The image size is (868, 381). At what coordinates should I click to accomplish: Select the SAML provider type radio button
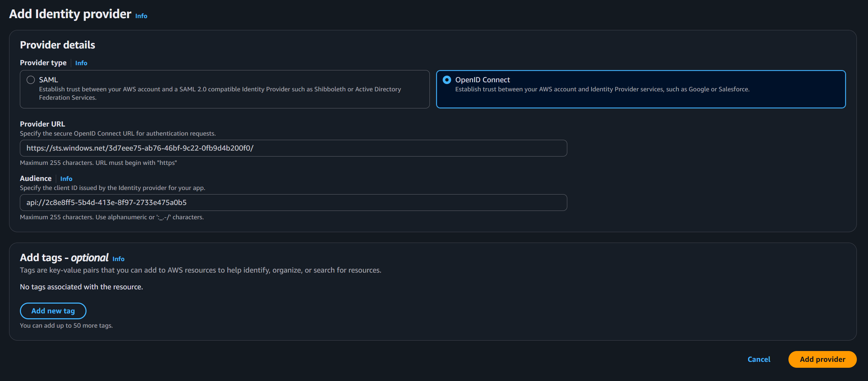click(x=31, y=80)
